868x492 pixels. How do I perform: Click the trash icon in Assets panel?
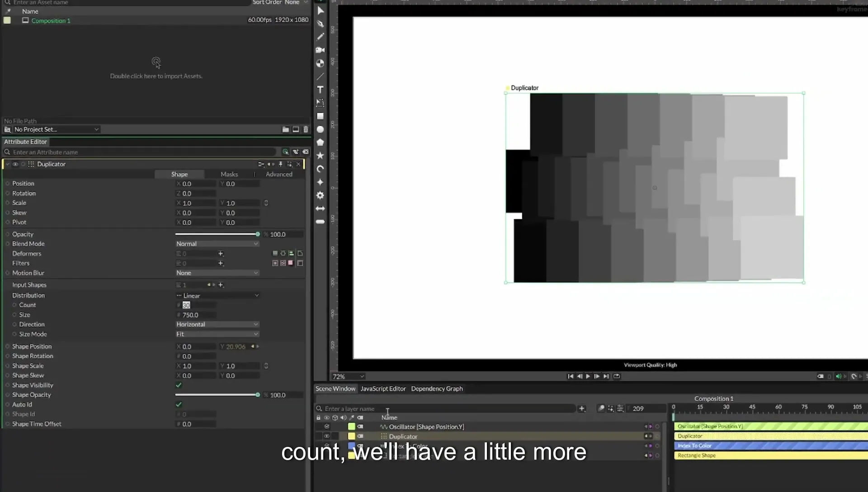(306, 129)
